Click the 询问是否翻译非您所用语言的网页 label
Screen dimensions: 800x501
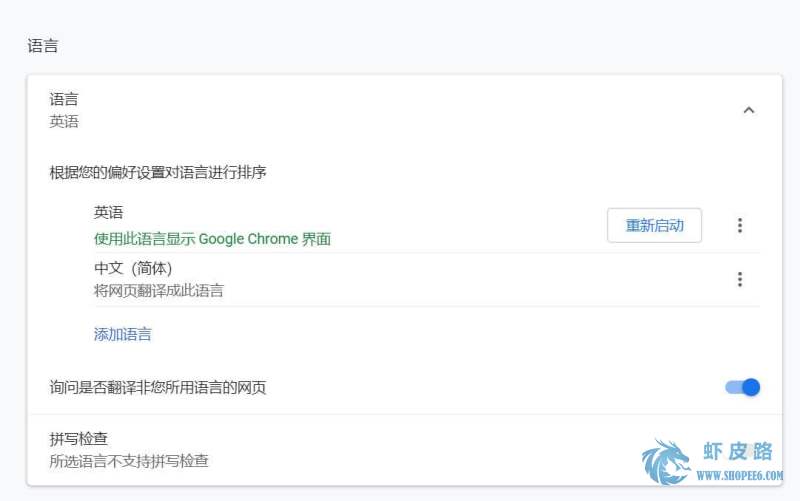click(x=158, y=388)
